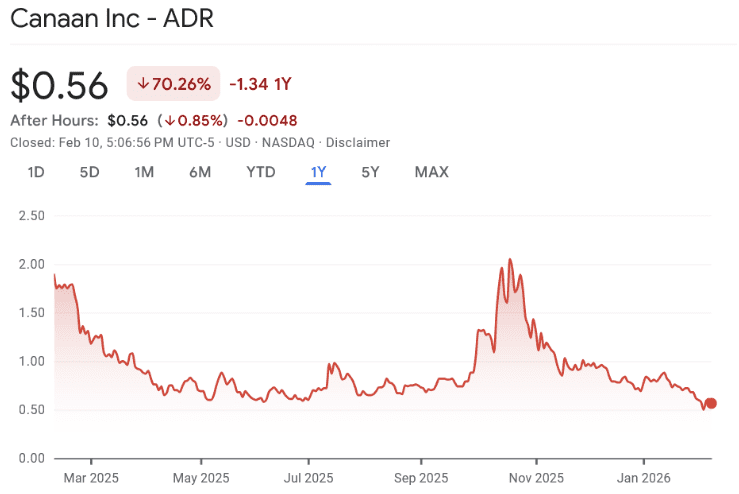Switch chart to 5D range
Viewport: 739px width, 494px height.
89,172
